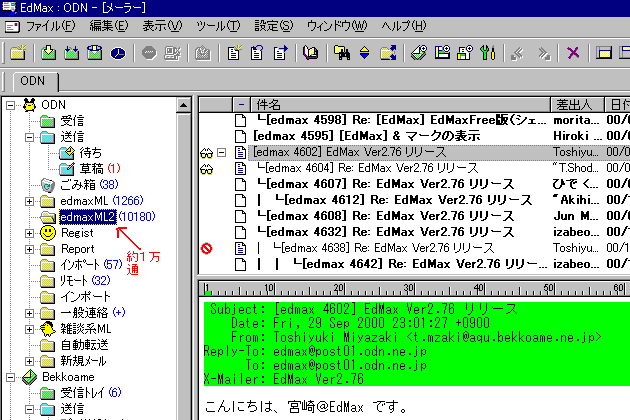
Task: Click the ruler above message body
Action: click(415, 289)
